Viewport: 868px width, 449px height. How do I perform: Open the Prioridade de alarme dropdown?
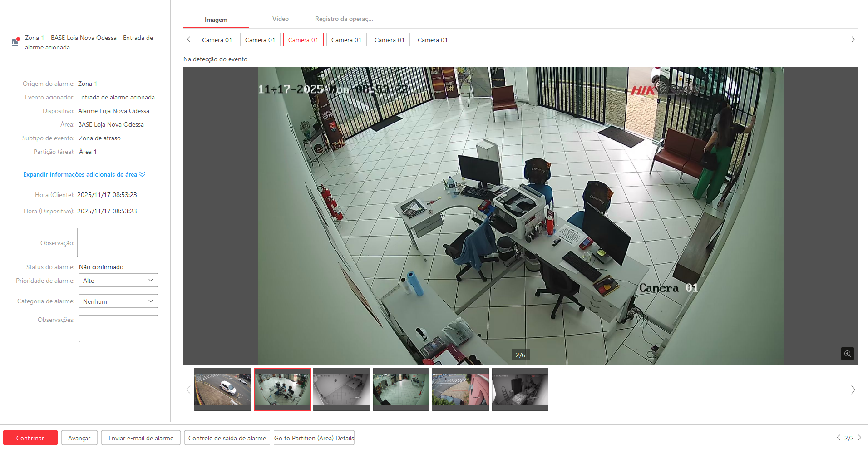118,280
